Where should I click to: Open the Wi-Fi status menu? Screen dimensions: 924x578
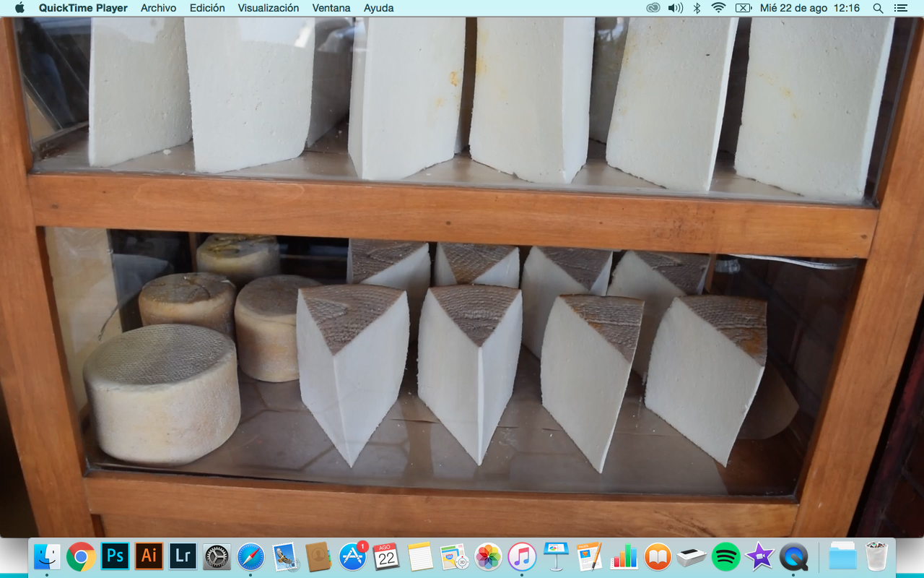(x=718, y=8)
